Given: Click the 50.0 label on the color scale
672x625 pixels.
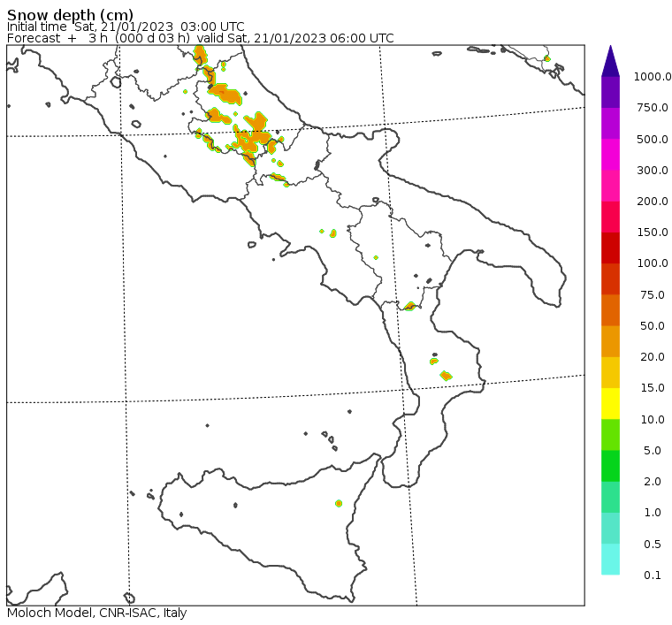Looking at the screenshot, I should [653, 325].
